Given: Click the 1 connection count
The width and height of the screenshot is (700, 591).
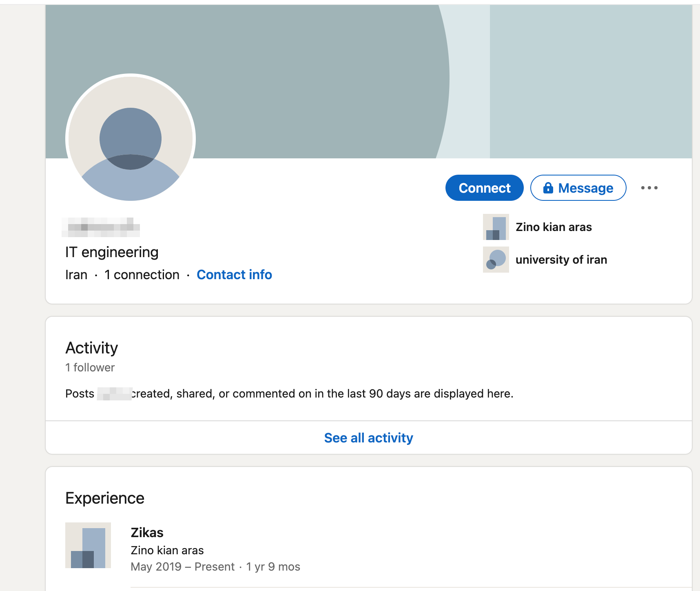Looking at the screenshot, I should [142, 275].
